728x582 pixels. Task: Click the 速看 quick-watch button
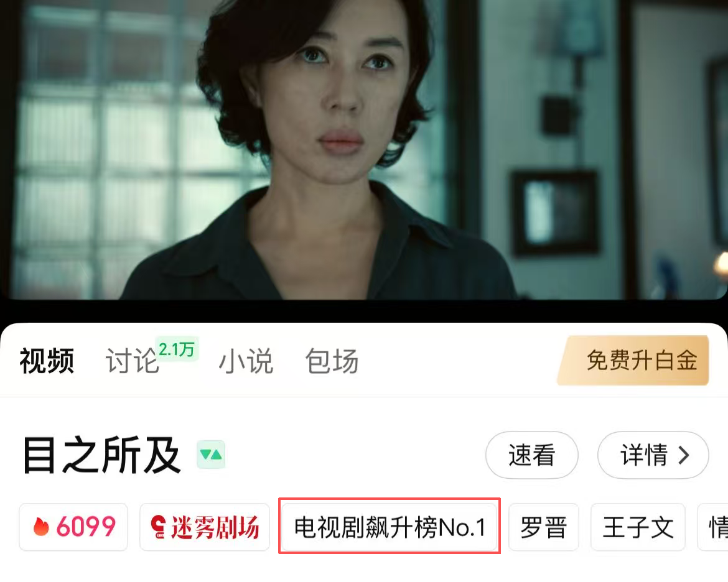tap(532, 455)
